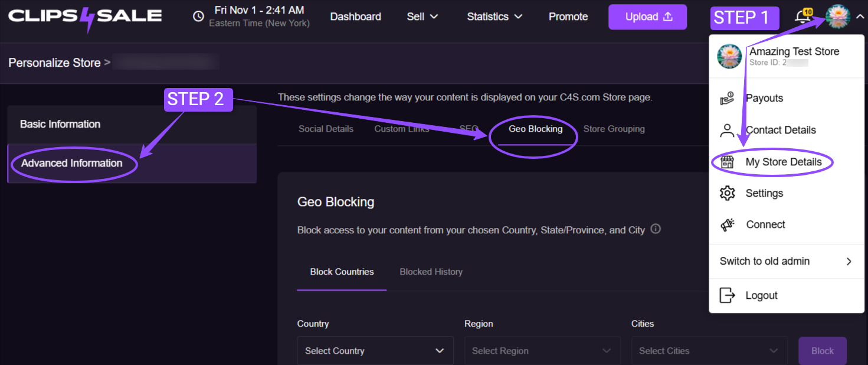Click the Region field label
Screen dimensions: 868x365
click(479, 324)
